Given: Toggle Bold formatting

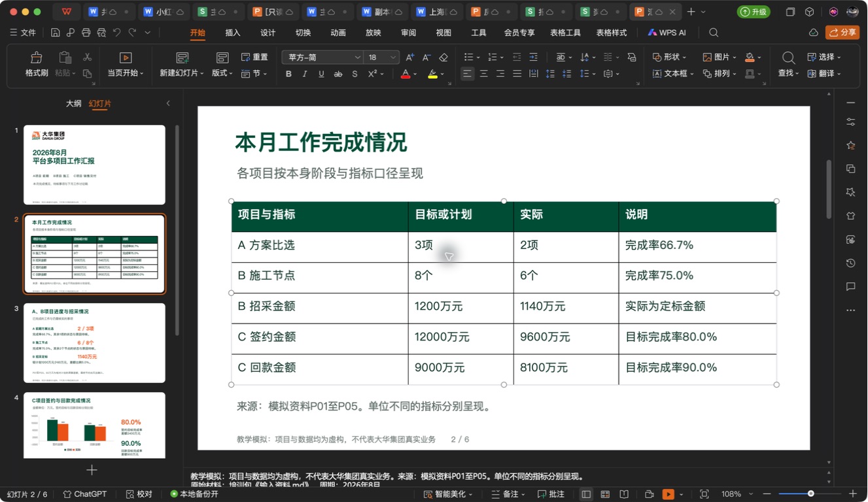Looking at the screenshot, I should pyautogui.click(x=288, y=74).
